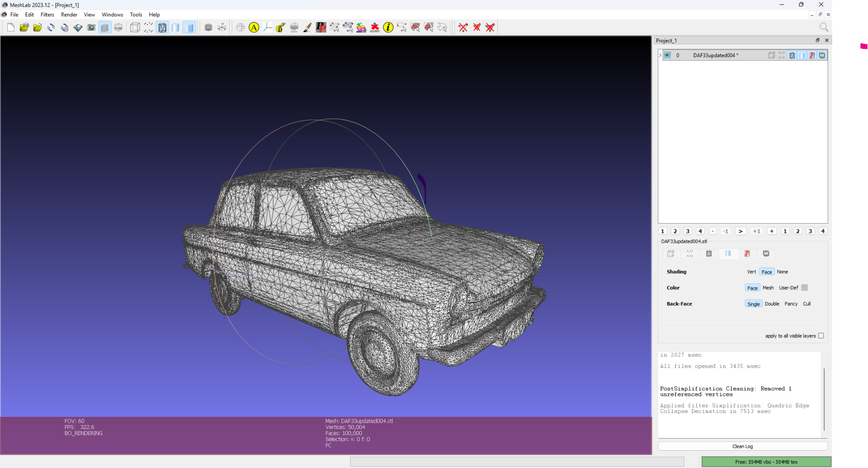Click the camera Save Snapshot icon

pos(91,27)
